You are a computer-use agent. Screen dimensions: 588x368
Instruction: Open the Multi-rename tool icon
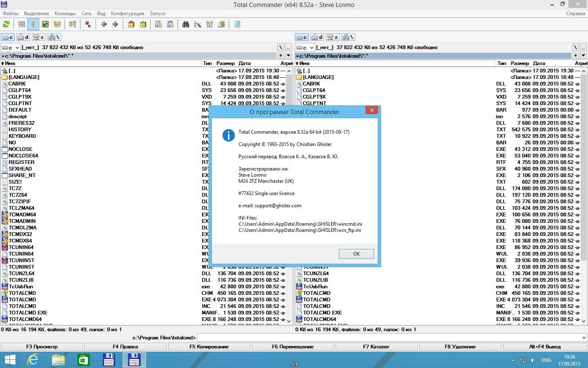coord(198,25)
